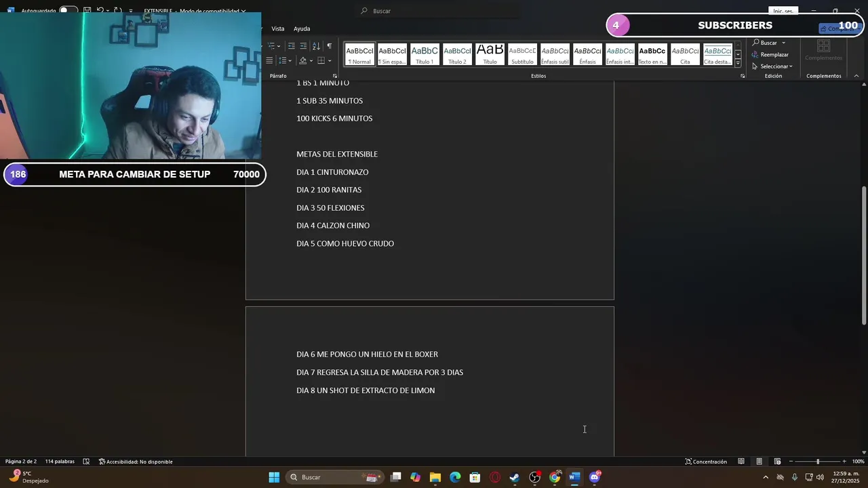Collapse the ribbon with the chevron

point(856,76)
